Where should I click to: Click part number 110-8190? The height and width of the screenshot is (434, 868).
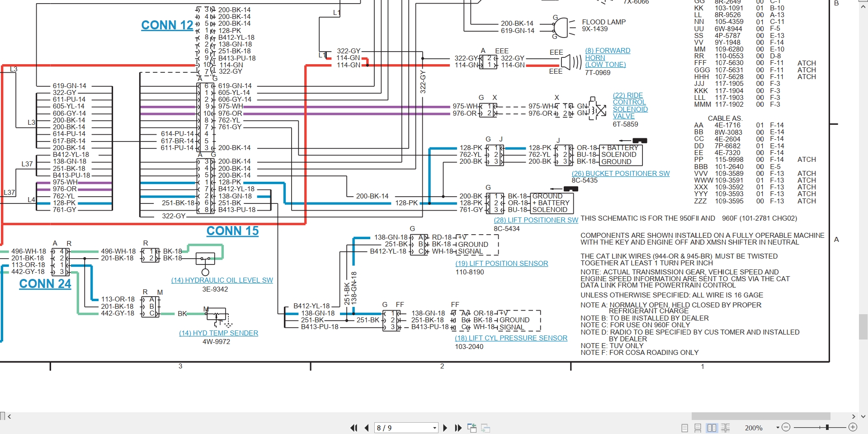470,272
